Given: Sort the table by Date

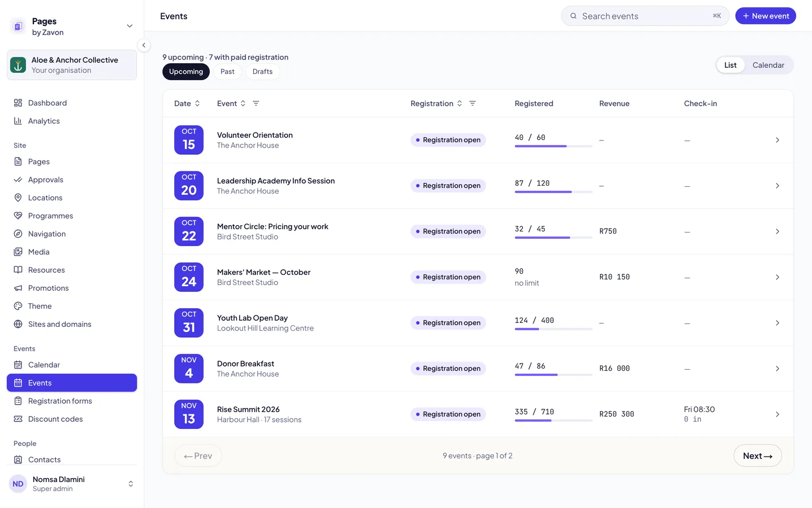Looking at the screenshot, I should (x=187, y=103).
